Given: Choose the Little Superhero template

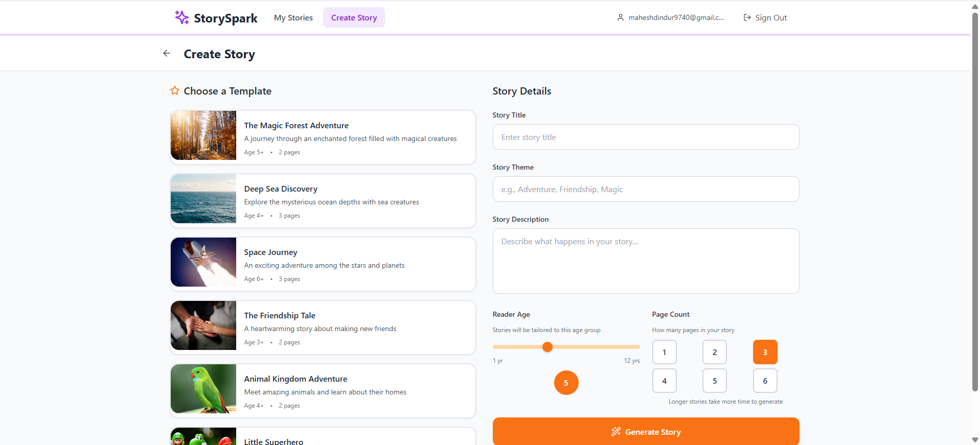Looking at the screenshot, I should click(x=323, y=436).
